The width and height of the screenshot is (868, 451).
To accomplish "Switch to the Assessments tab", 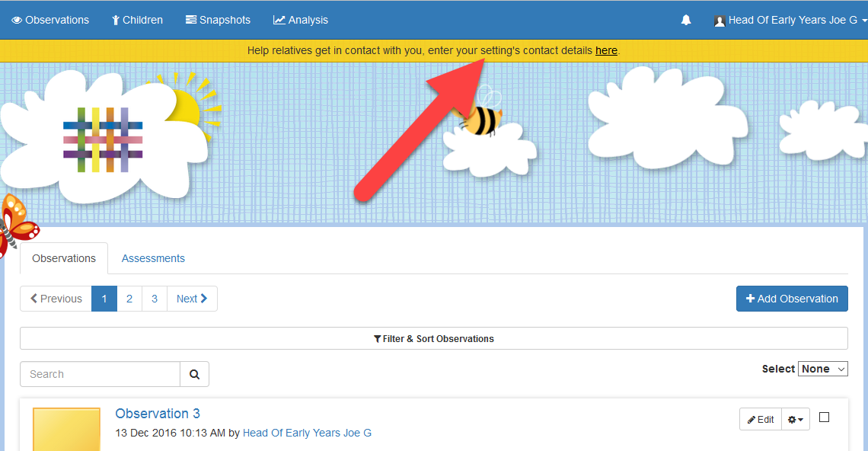I will (x=153, y=258).
